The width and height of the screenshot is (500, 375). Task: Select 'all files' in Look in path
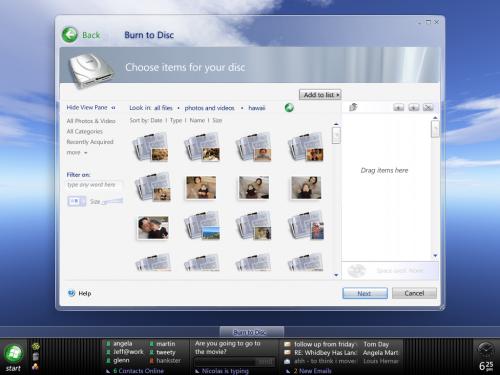point(163,108)
